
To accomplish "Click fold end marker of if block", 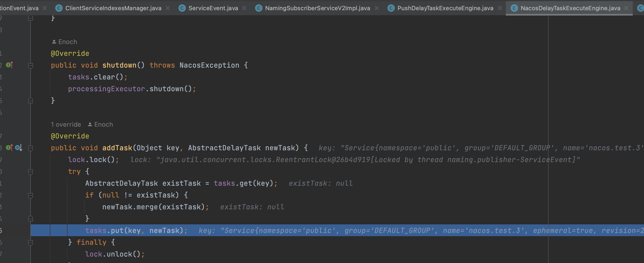I will pyautogui.click(x=31, y=219).
